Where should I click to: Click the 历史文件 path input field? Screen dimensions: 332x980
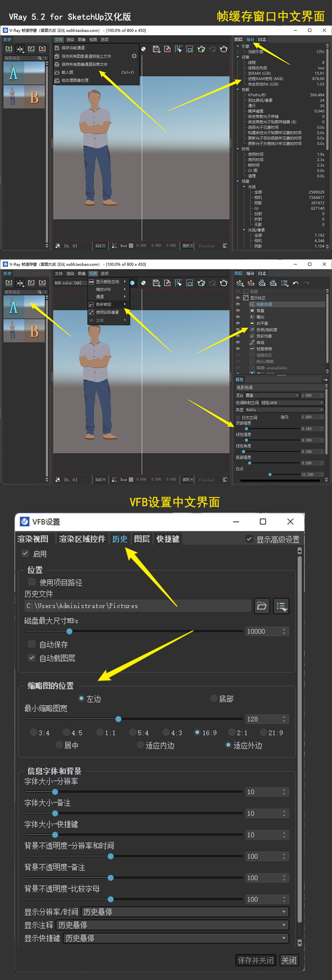pyautogui.click(x=138, y=606)
